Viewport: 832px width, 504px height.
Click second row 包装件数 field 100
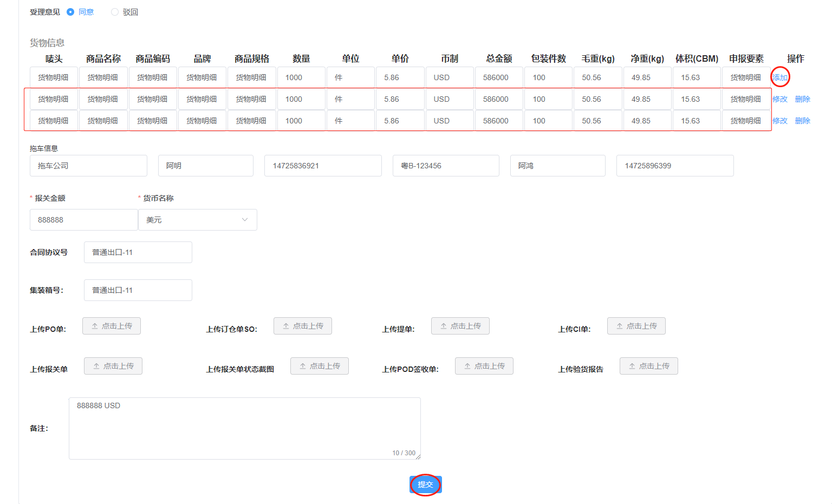click(549, 99)
